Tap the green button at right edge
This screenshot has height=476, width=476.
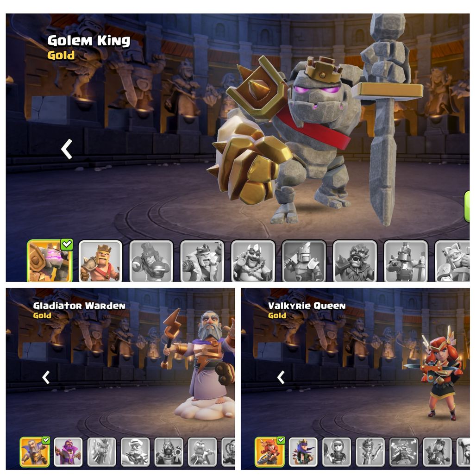coord(467,207)
